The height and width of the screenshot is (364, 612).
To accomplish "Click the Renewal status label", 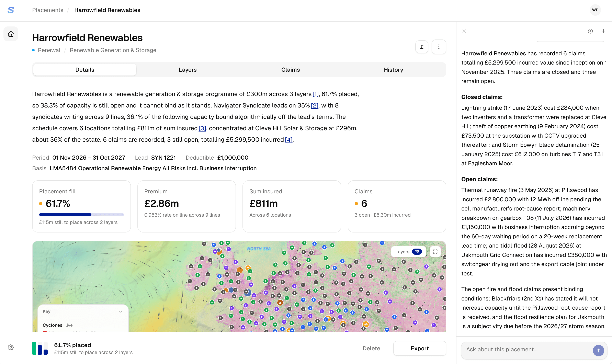I will pyautogui.click(x=49, y=50).
